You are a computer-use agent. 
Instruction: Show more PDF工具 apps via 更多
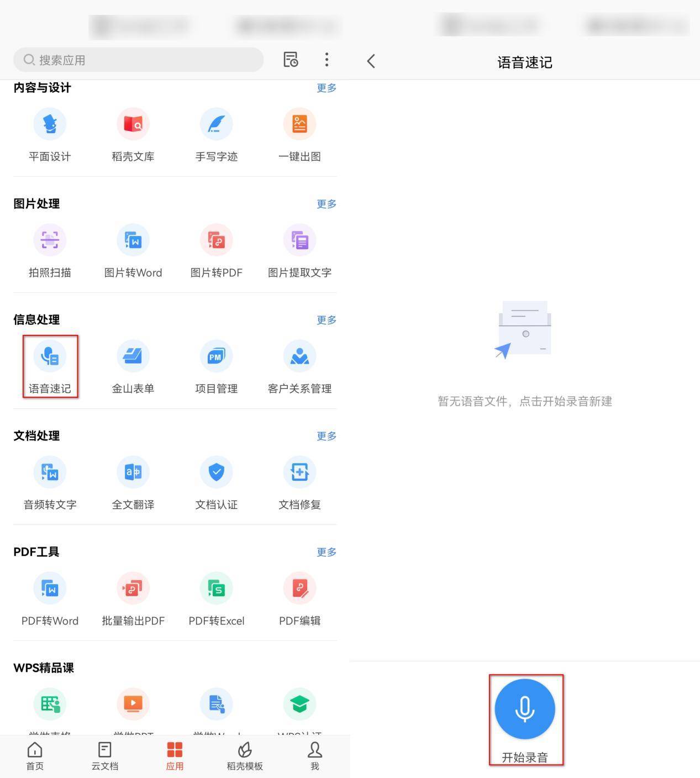[x=327, y=552]
